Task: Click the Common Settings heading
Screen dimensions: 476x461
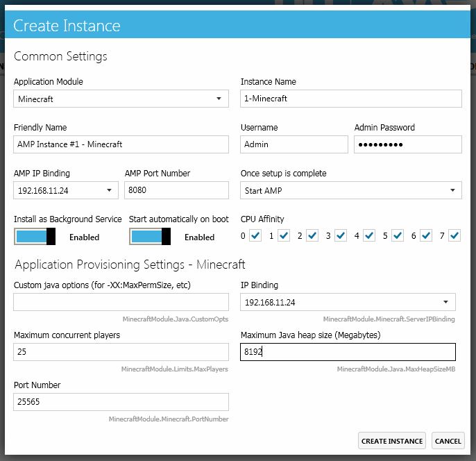Action: [60, 56]
